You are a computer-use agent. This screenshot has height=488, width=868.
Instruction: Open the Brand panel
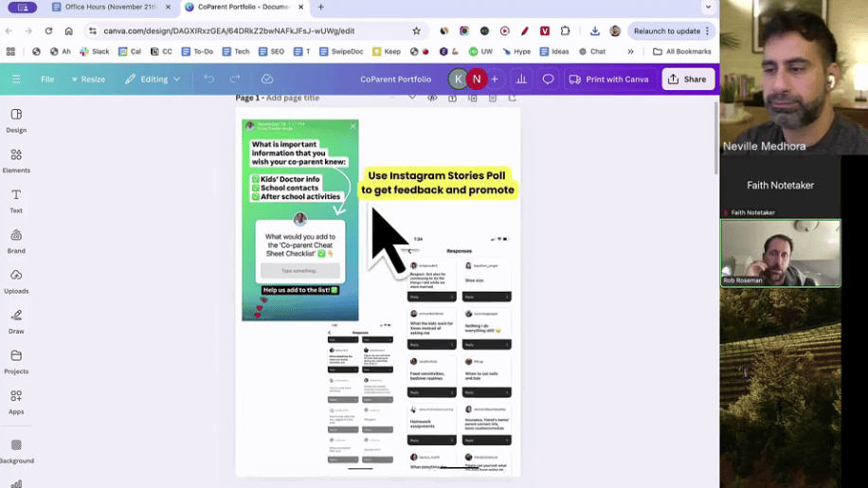pyautogui.click(x=16, y=242)
